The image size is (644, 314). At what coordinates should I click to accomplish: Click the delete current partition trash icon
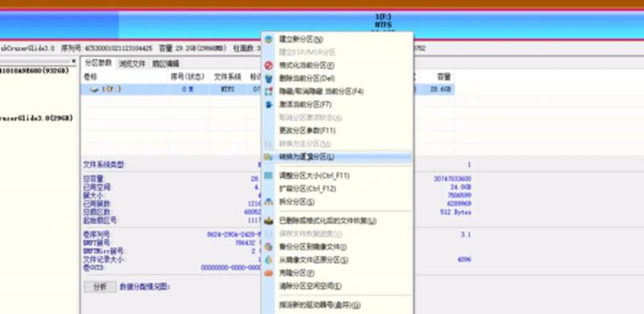click(269, 79)
